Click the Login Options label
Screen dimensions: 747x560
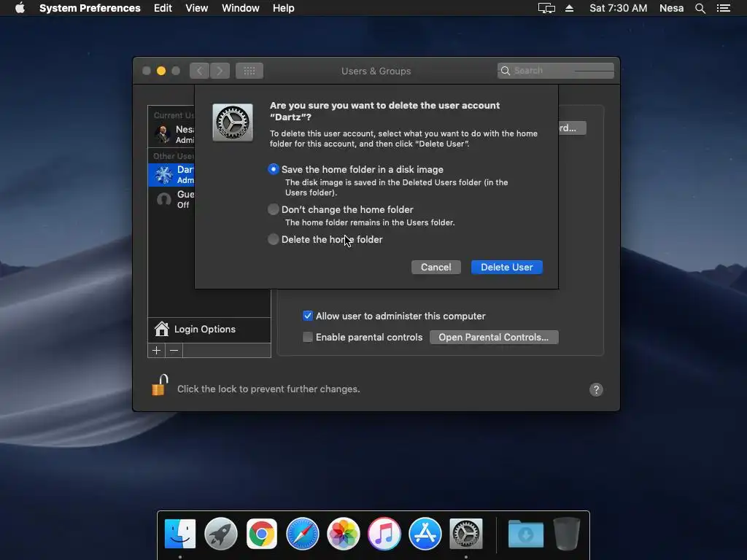coord(205,329)
